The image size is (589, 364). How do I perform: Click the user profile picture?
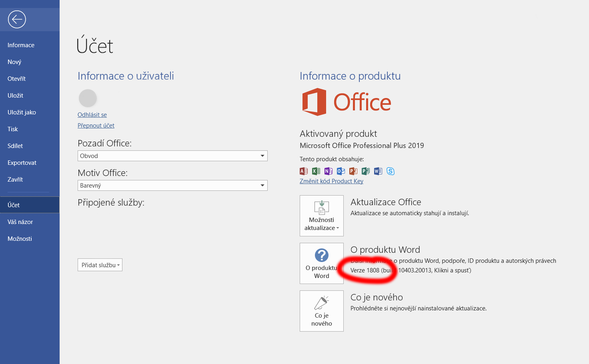(88, 98)
